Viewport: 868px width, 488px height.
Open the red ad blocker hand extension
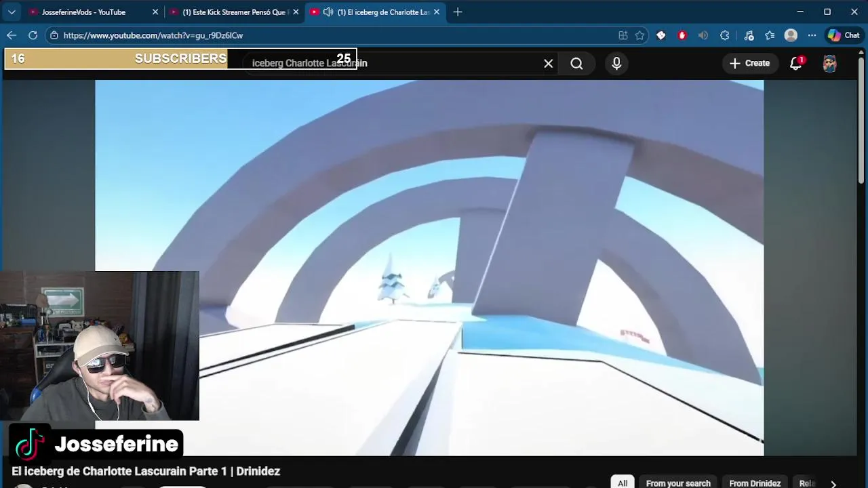[x=682, y=35]
